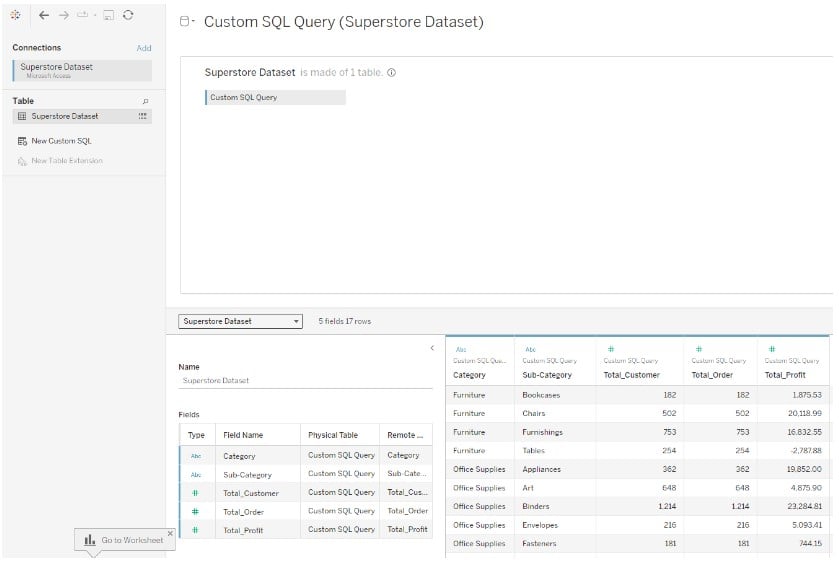Click the Chairs cell
Screen dimensions: 839x566
(555, 414)
